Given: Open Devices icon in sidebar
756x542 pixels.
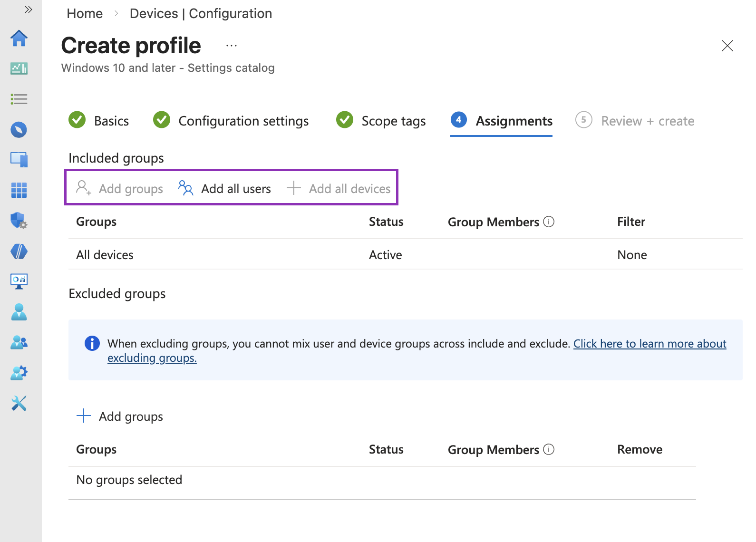Looking at the screenshot, I should click(19, 160).
